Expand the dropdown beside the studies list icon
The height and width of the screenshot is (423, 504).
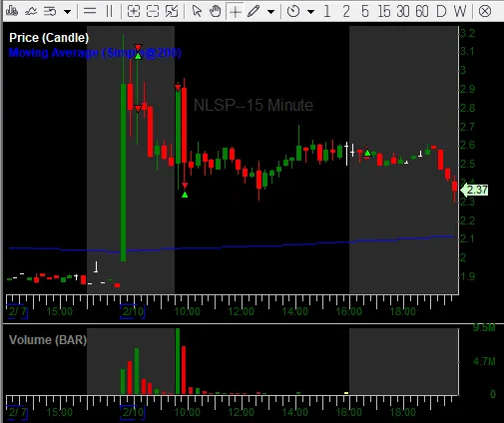point(68,12)
